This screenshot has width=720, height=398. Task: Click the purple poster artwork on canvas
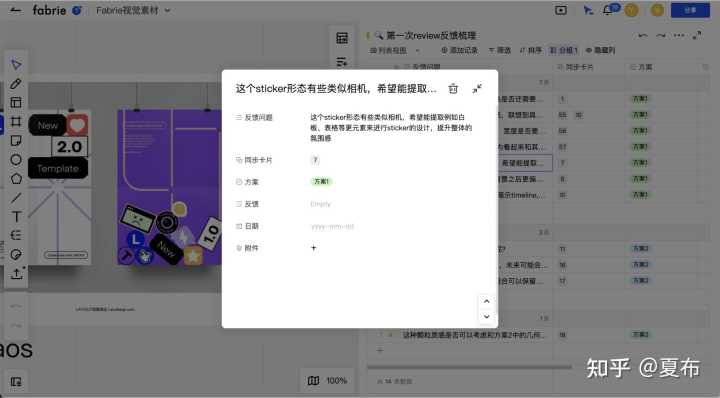click(x=169, y=187)
